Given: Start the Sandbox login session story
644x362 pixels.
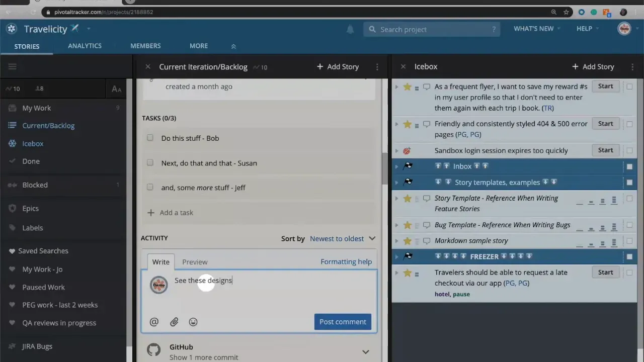Looking at the screenshot, I should pos(605,150).
